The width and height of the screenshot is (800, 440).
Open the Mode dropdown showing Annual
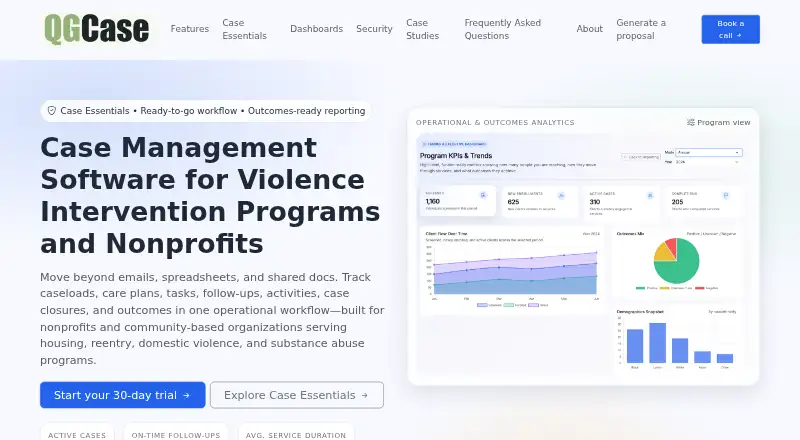click(709, 153)
